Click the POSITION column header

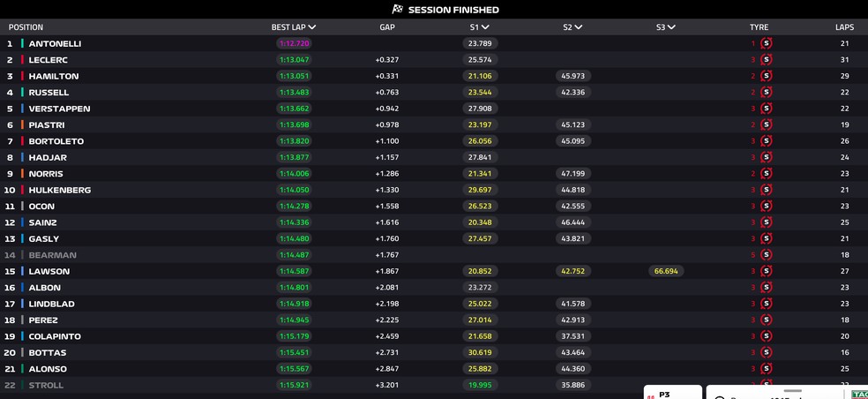(x=26, y=27)
